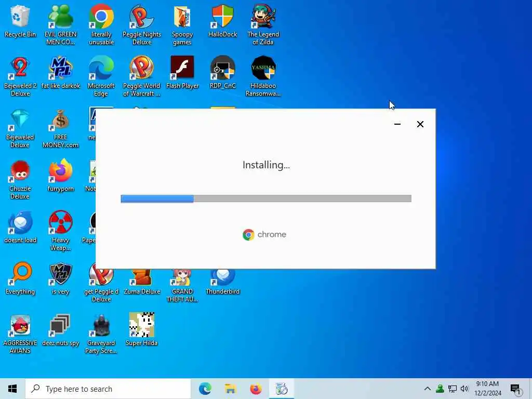Image resolution: width=532 pixels, height=399 pixels.
Task: Open the taskbar clock showing 9:10 AM
Action: 487,389
